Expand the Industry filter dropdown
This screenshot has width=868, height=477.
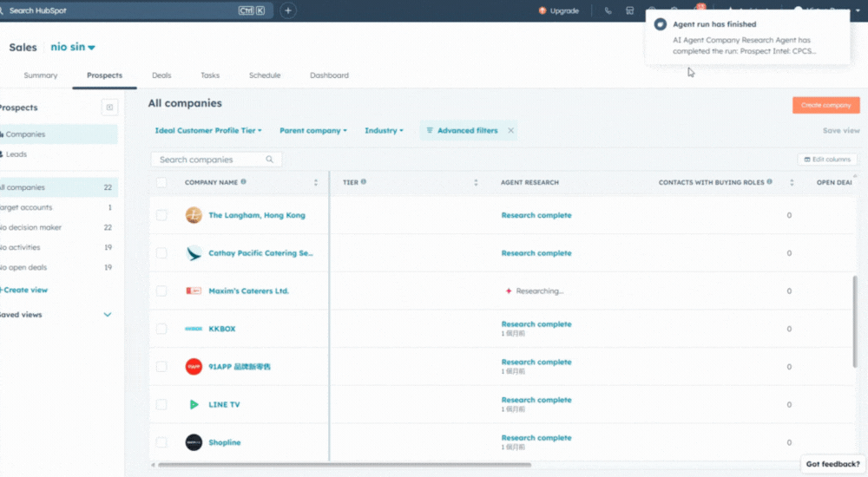(385, 131)
